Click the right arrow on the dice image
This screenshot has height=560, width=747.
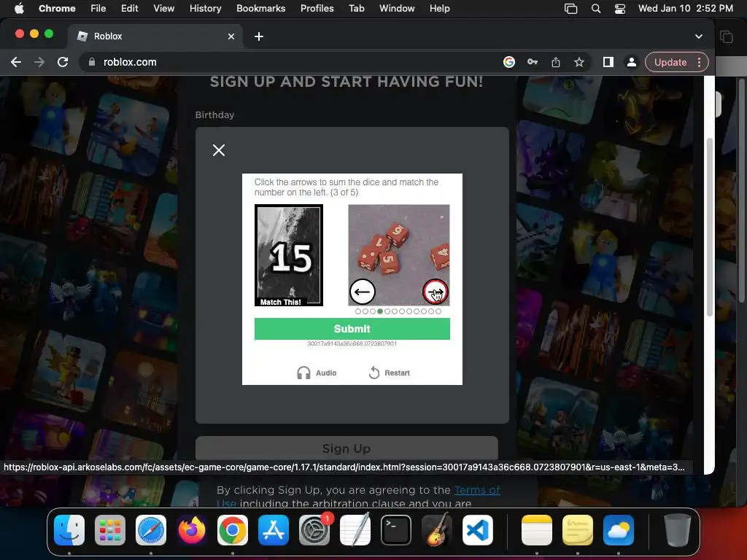(x=435, y=292)
